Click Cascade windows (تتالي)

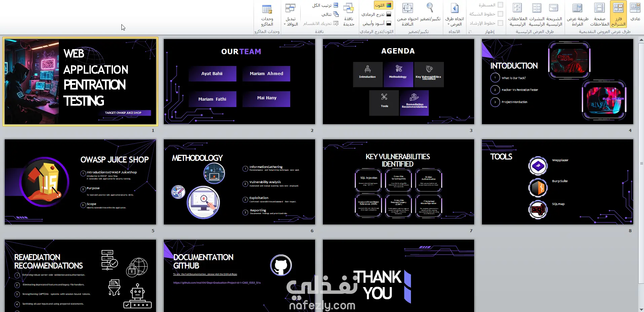click(330, 14)
